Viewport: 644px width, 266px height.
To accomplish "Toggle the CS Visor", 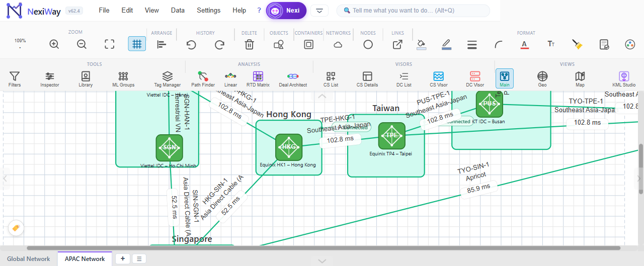I will [438, 78].
